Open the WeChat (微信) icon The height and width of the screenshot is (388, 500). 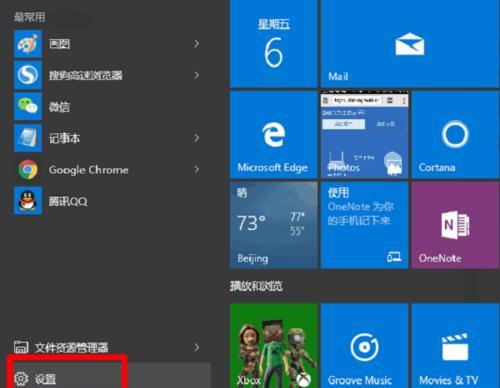[x=28, y=106]
